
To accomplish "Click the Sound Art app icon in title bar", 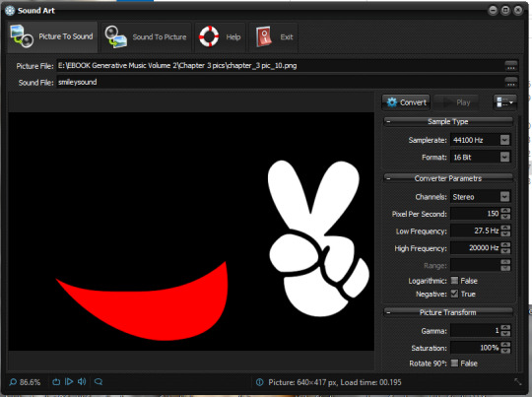I will pyautogui.click(x=10, y=11).
